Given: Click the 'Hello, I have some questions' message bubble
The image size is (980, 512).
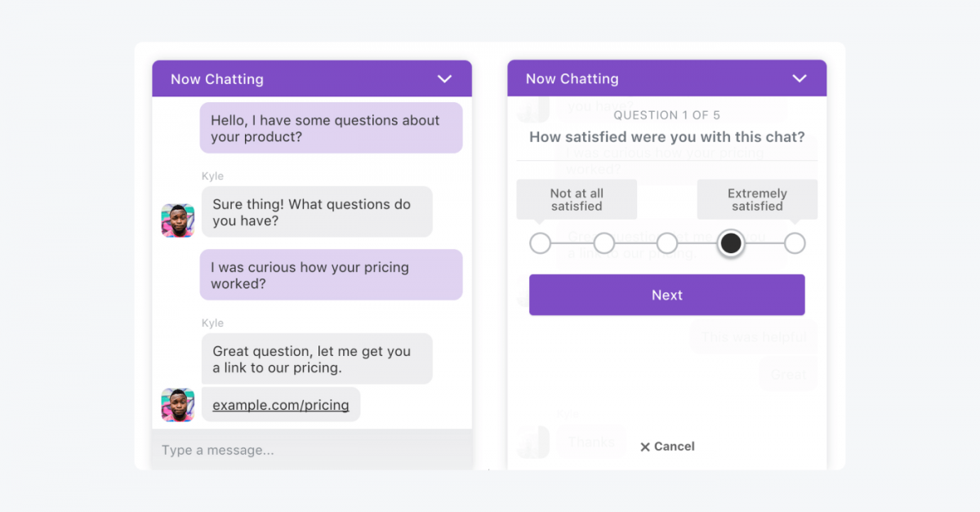Looking at the screenshot, I should (x=332, y=128).
